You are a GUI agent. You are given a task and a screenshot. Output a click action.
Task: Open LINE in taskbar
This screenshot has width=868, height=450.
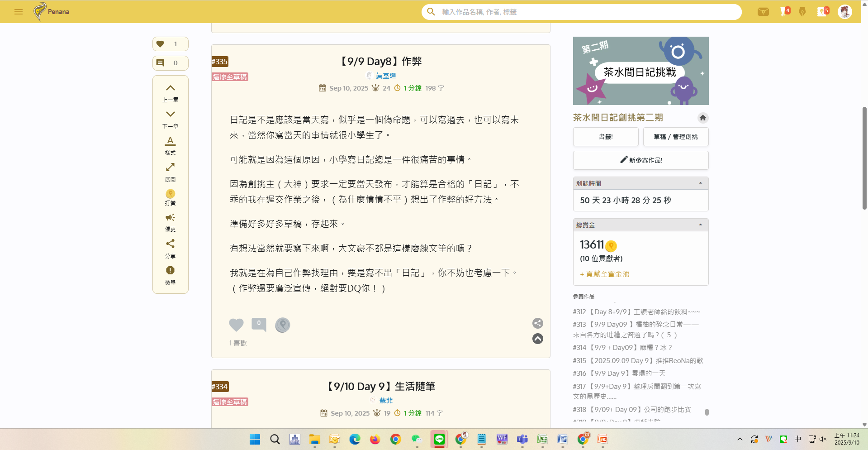click(439, 439)
